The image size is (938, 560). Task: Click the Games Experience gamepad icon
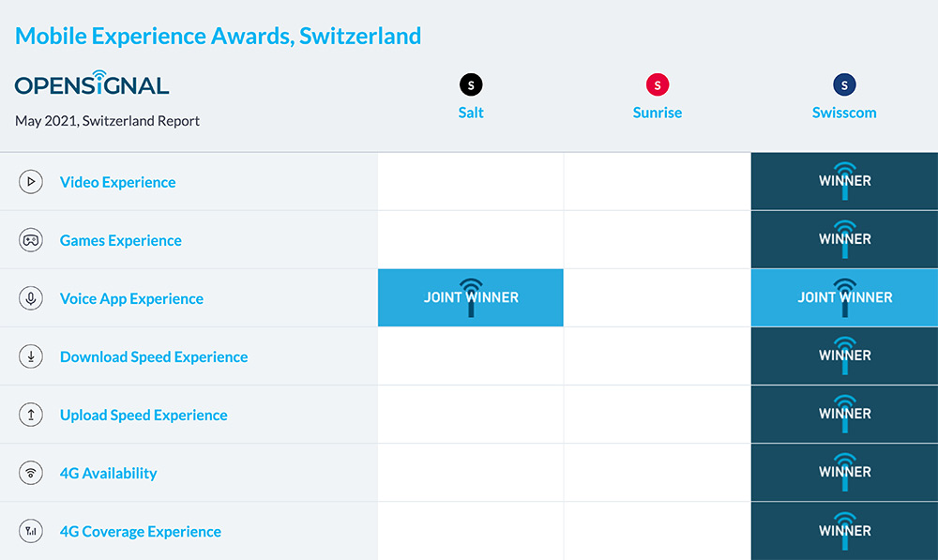(x=31, y=240)
